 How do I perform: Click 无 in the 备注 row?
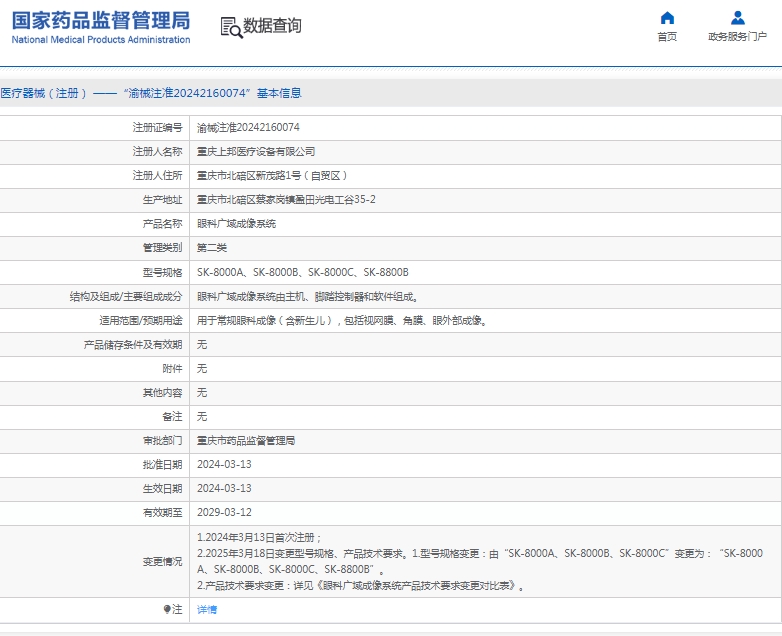pos(202,416)
